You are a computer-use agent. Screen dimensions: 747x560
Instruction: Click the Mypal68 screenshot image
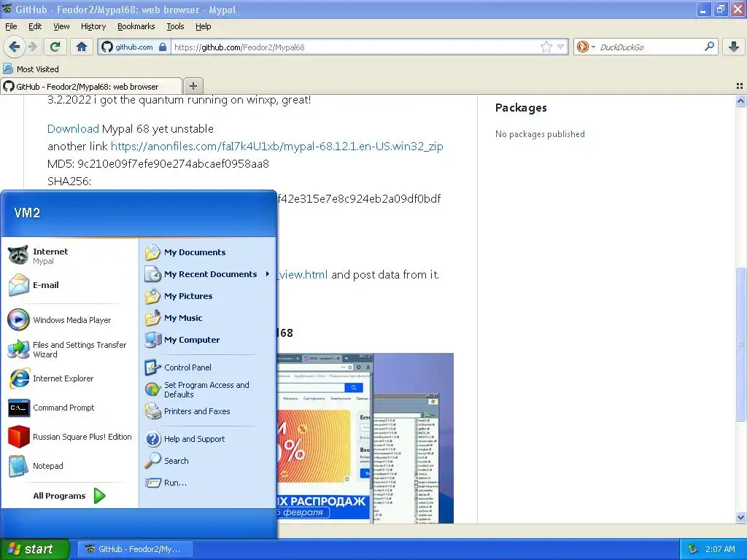tap(365, 438)
